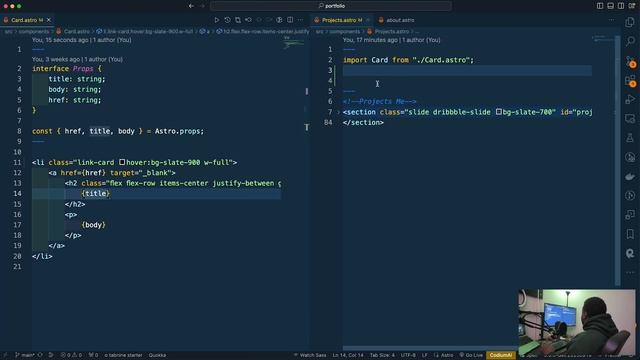Change encoding via UTF-8 status item
The height and width of the screenshot is (360, 640).
(408, 355)
